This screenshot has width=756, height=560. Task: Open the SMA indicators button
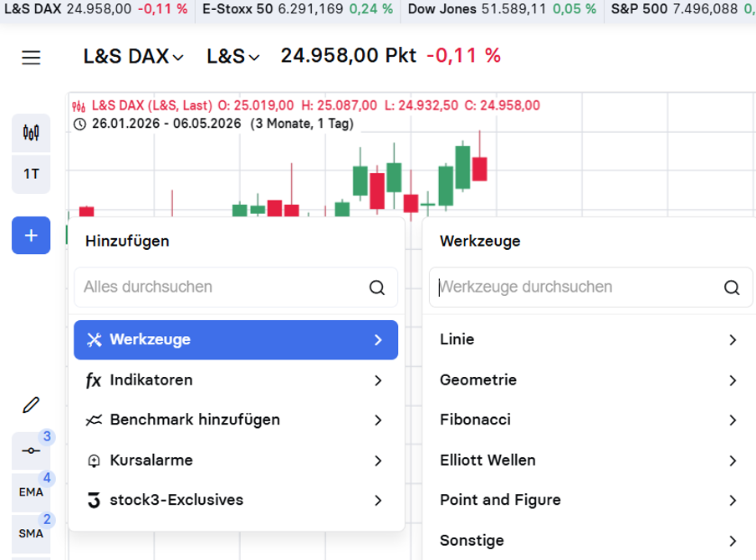coord(31,533)
